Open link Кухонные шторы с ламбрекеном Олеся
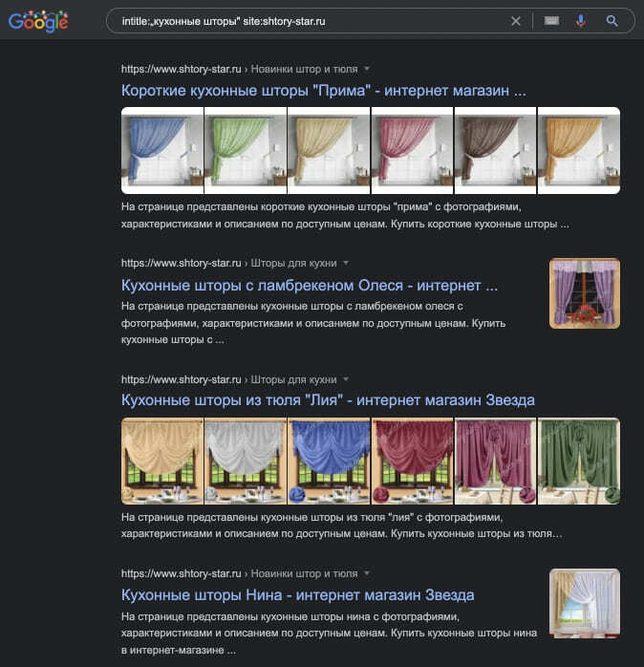Screen dimensions: 644x667 click(x=310, y=286)
